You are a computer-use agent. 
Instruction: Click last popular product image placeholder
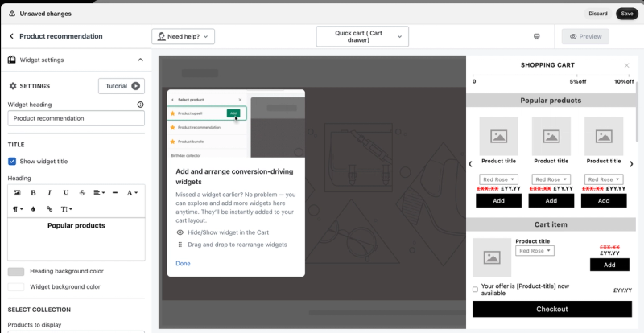point(604,136)
